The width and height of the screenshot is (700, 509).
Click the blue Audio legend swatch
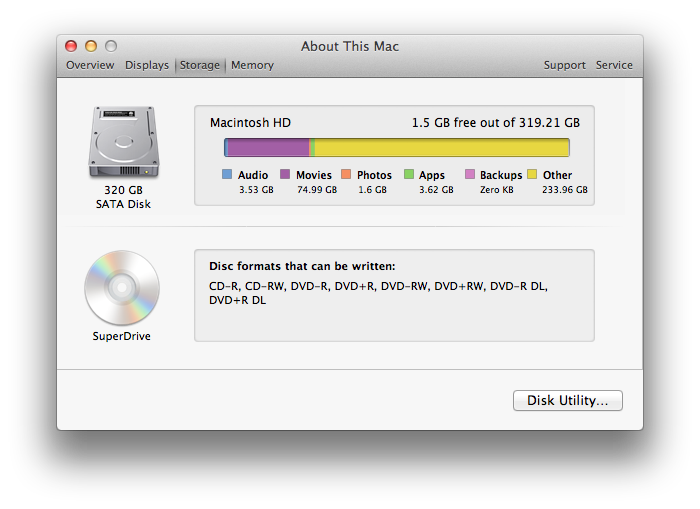[x=227, y=175]
